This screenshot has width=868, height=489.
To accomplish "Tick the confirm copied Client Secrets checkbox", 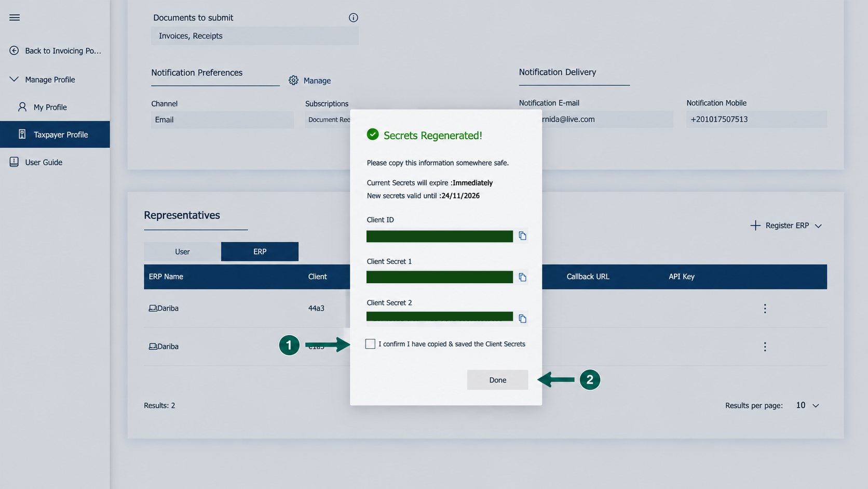I will point(370,344).
